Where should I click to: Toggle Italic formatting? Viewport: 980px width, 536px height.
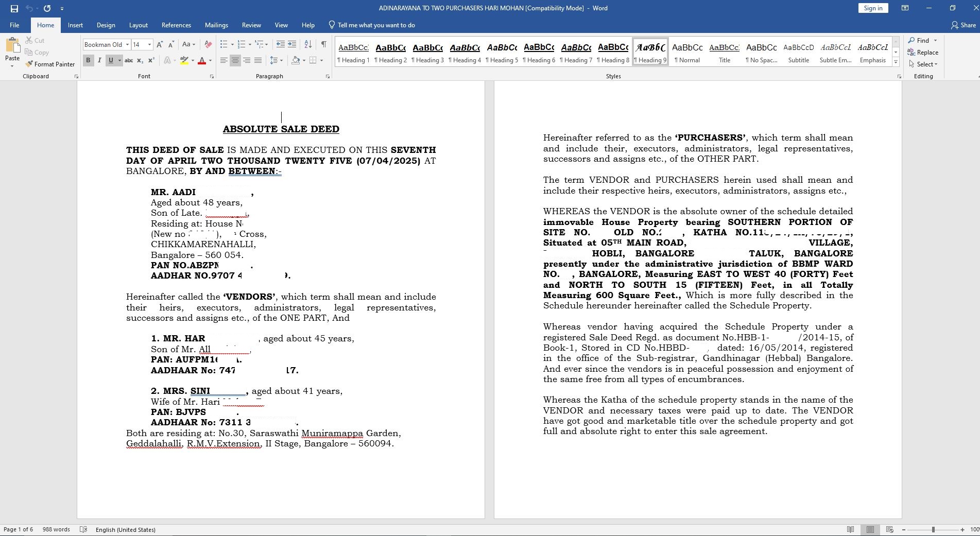(x=99, y=60)
